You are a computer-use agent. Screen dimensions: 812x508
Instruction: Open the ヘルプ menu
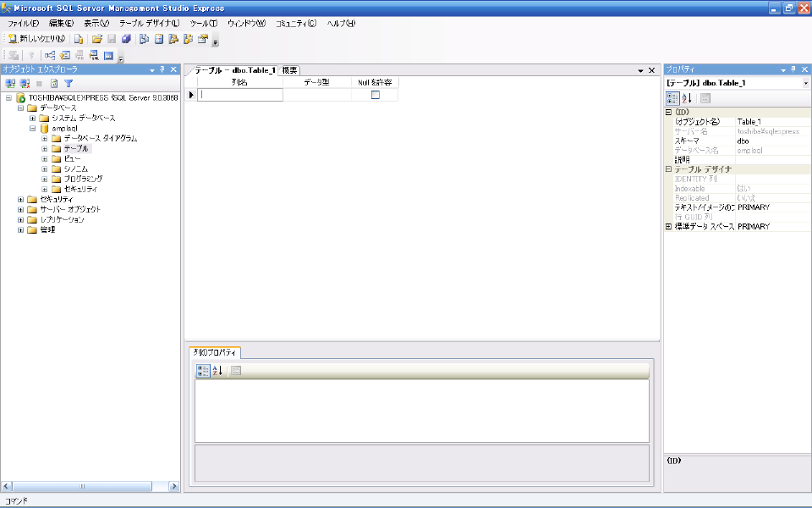341,24
